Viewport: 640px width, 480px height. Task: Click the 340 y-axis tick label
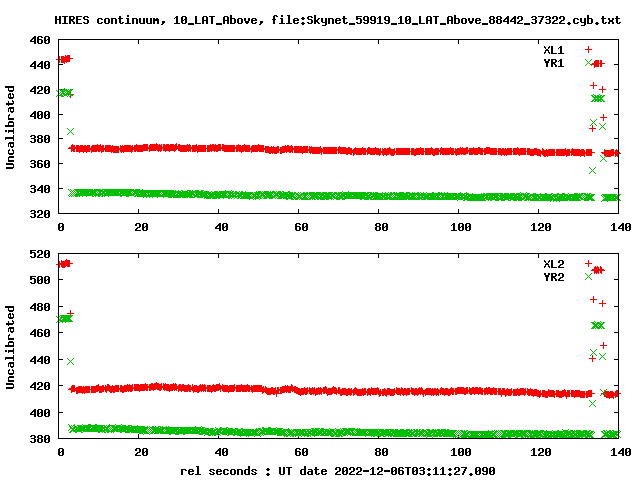(40, 189)
